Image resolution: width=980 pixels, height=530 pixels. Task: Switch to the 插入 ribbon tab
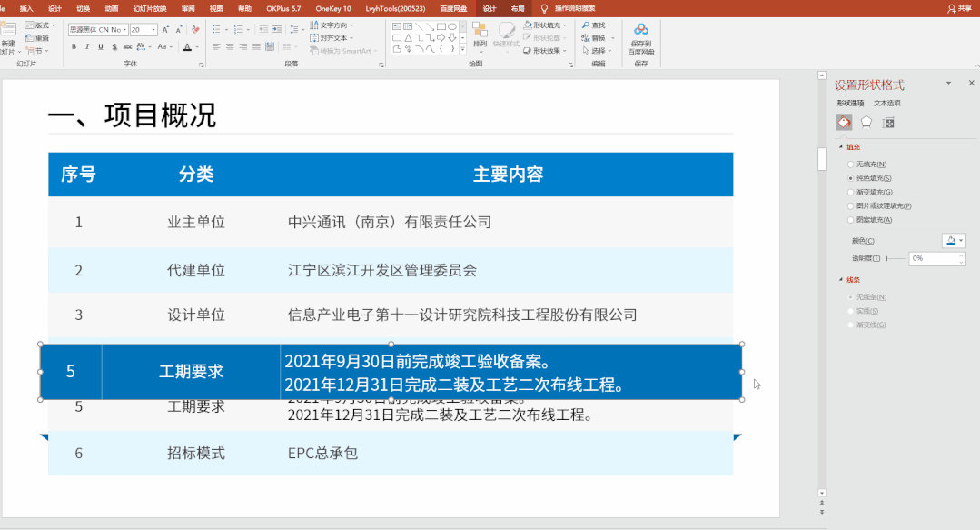pos(26,8)
